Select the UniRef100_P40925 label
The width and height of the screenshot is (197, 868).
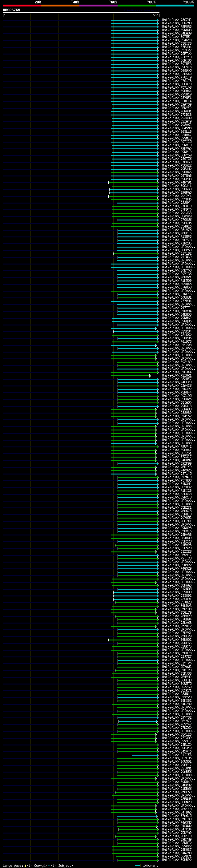(x=177, y=470)
